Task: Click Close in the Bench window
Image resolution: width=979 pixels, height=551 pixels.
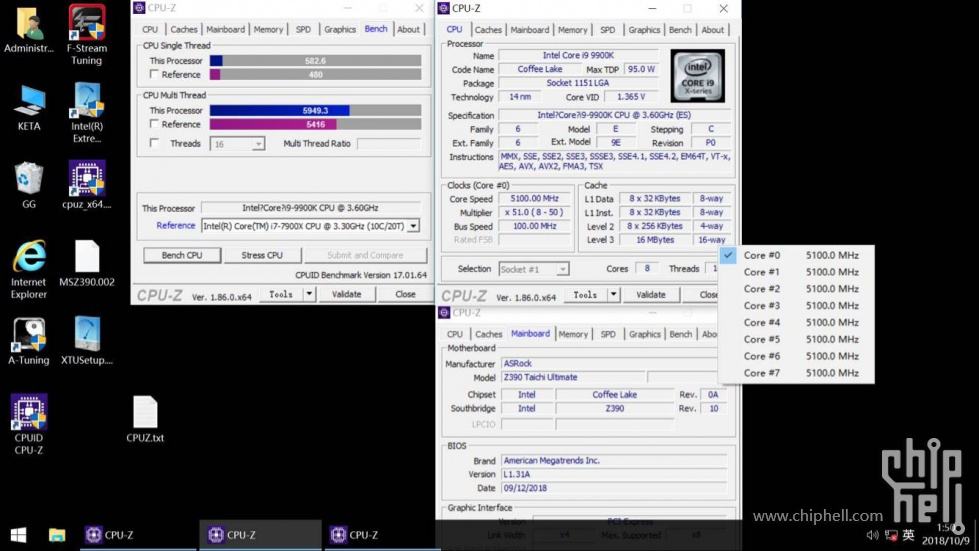Action: (405, 294)
